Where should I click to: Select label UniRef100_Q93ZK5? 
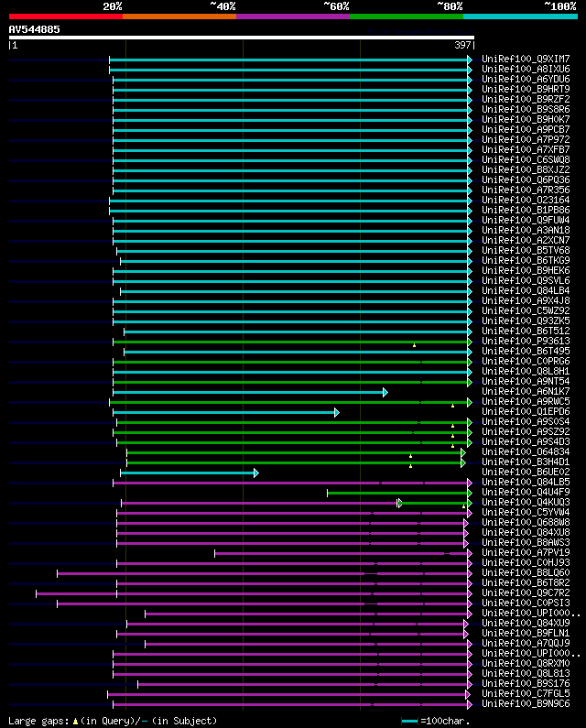526,321
